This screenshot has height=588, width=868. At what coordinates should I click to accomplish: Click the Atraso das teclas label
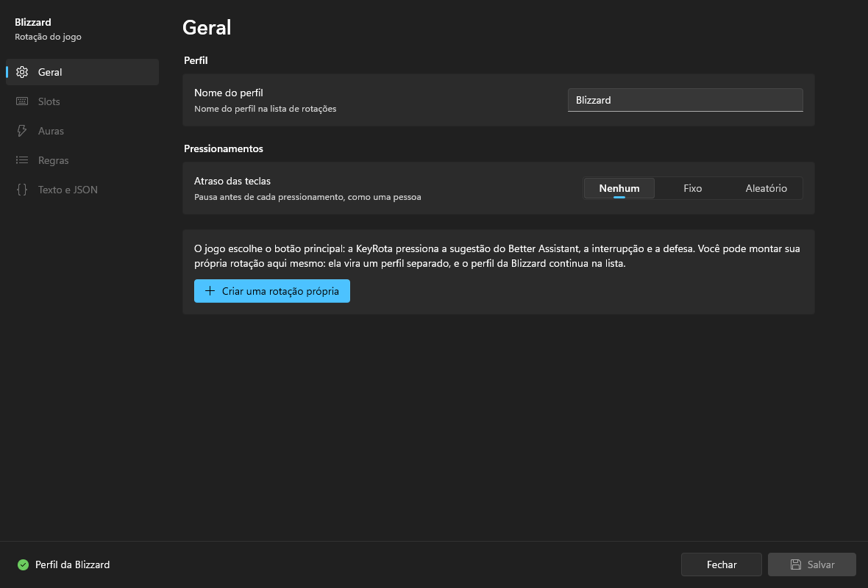pyautogui.click(x=232, y=181)
